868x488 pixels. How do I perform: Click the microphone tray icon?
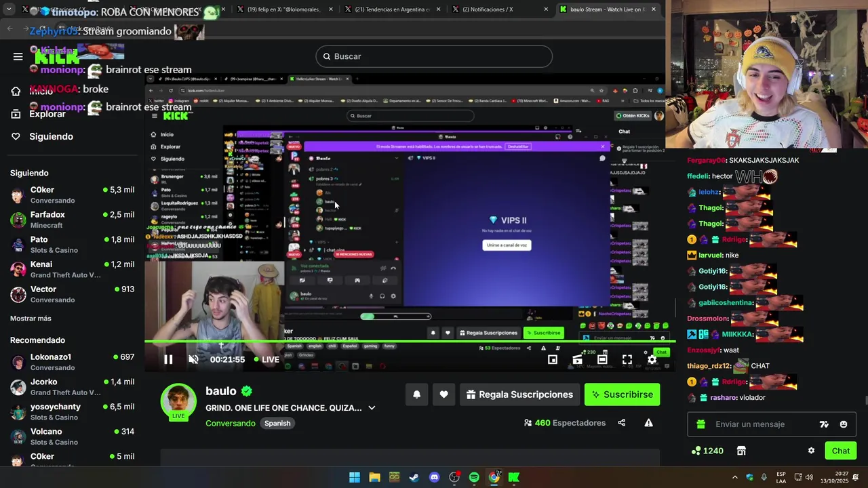click(764, 477)
